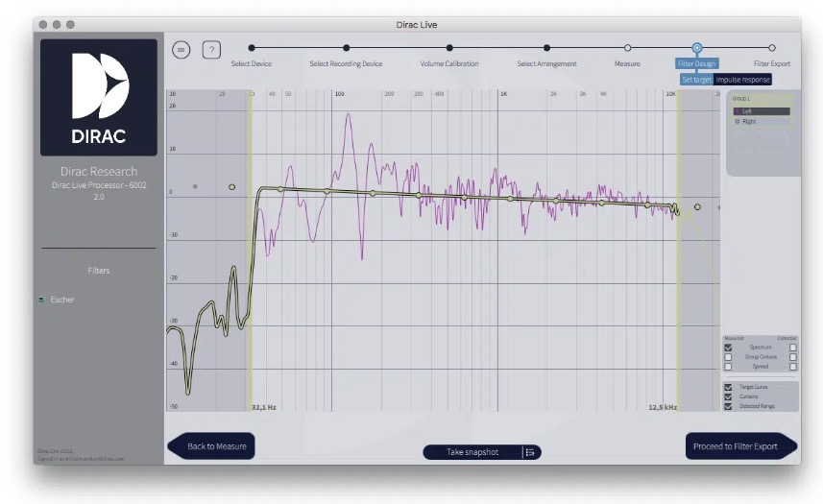This screenshot has width=823, height=504.
Task: Disable the Curtains checkbox
Action: 728,396
